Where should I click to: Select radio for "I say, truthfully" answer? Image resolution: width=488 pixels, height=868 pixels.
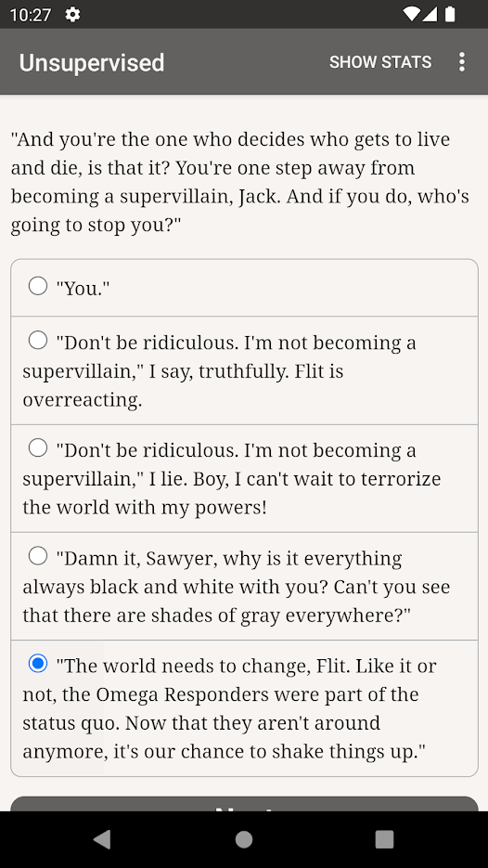click(x=38, y=340)
